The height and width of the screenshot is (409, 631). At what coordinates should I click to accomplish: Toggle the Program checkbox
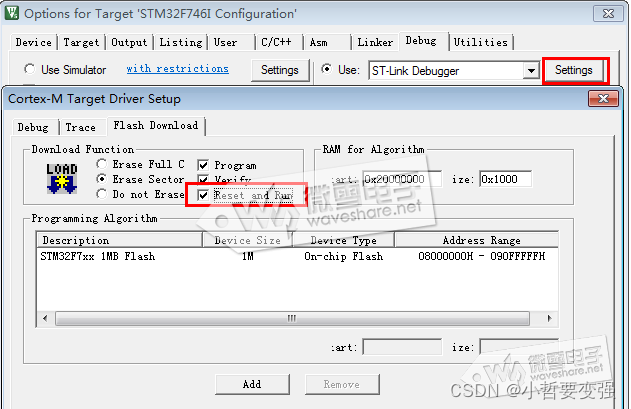point(203,165)
